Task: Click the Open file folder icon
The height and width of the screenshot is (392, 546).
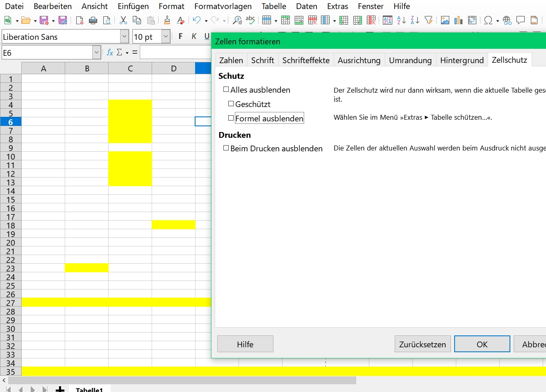Action: pos(26,20)
